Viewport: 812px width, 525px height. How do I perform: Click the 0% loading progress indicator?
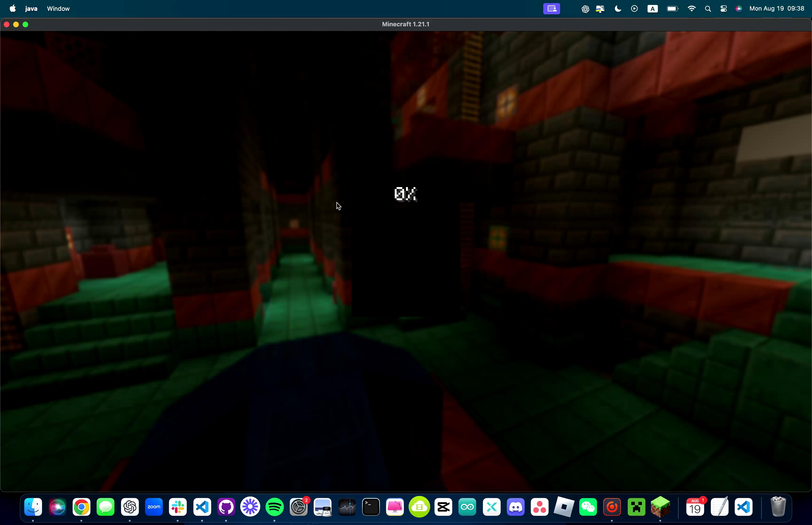tap(405, 194)
